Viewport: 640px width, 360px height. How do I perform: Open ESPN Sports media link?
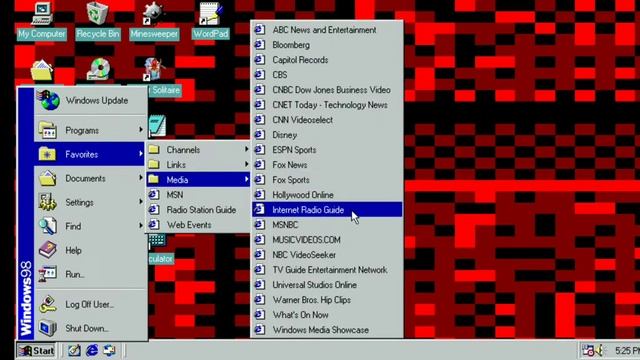(x=327, y=150)
